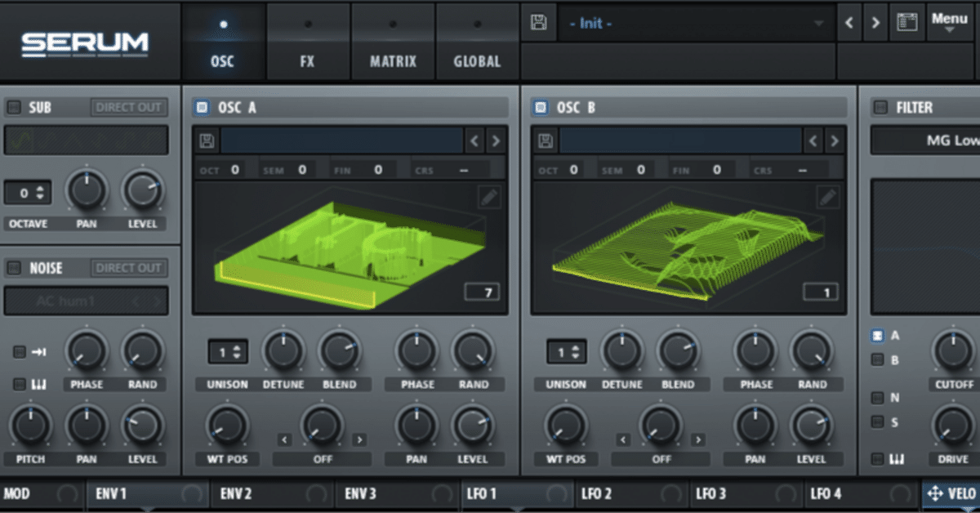This screenshot has width=980, height=513.
Task: Open the MG Low filter type dropdown
Action: tap(925, 141)
